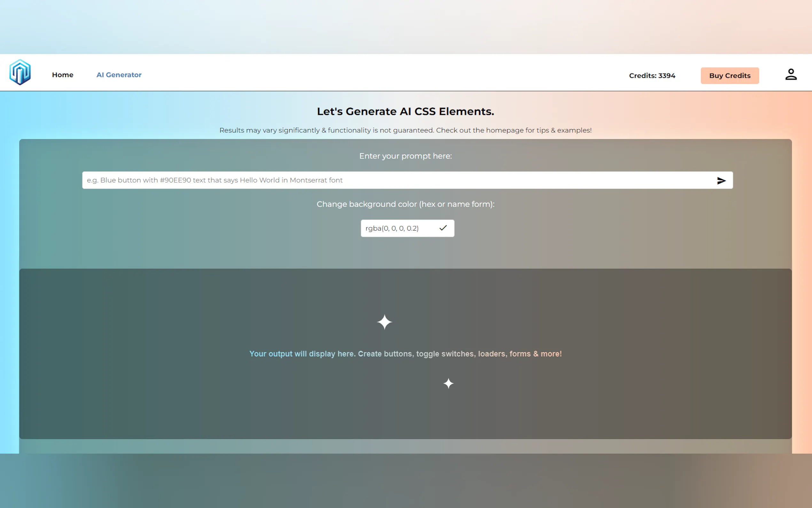Click the hexagon site logo
The image size is (812, 508).
(x=20, y=72)
